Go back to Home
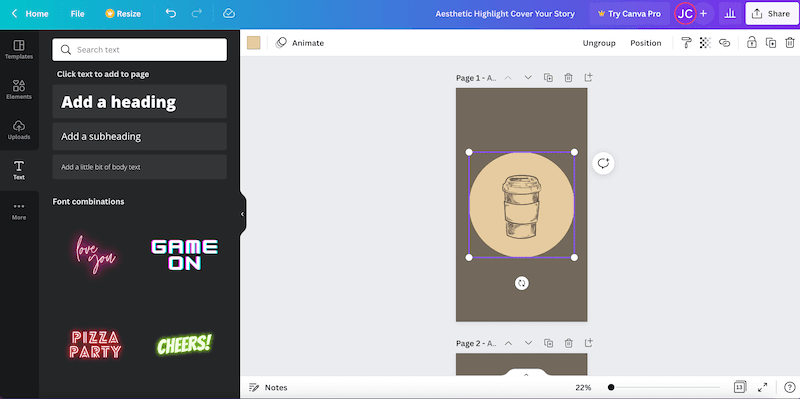 tap(30, 14)
